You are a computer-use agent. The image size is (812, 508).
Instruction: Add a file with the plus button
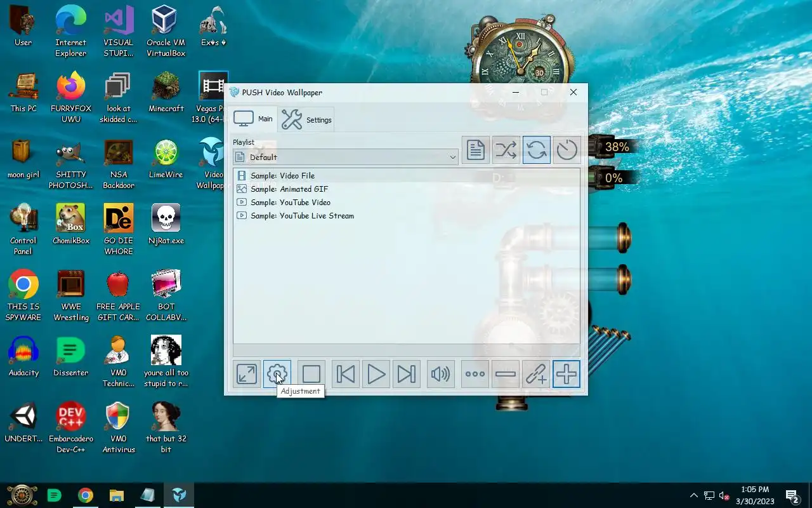click(566, 374)
